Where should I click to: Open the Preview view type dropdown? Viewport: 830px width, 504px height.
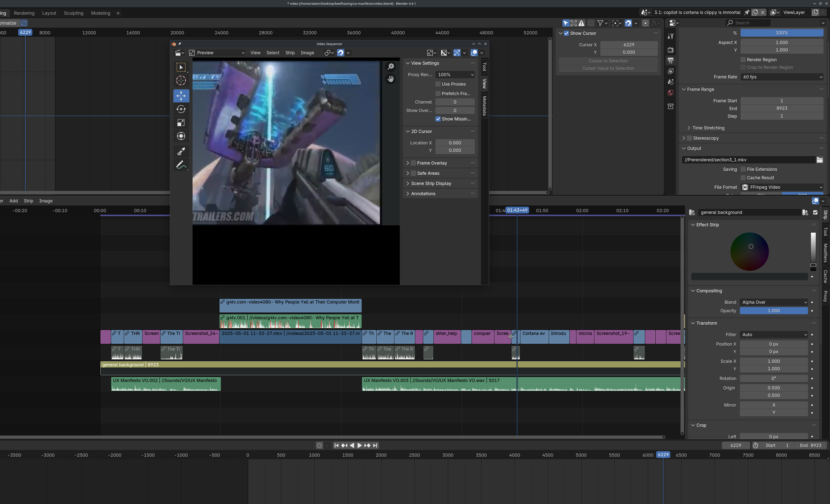point(217,53)
